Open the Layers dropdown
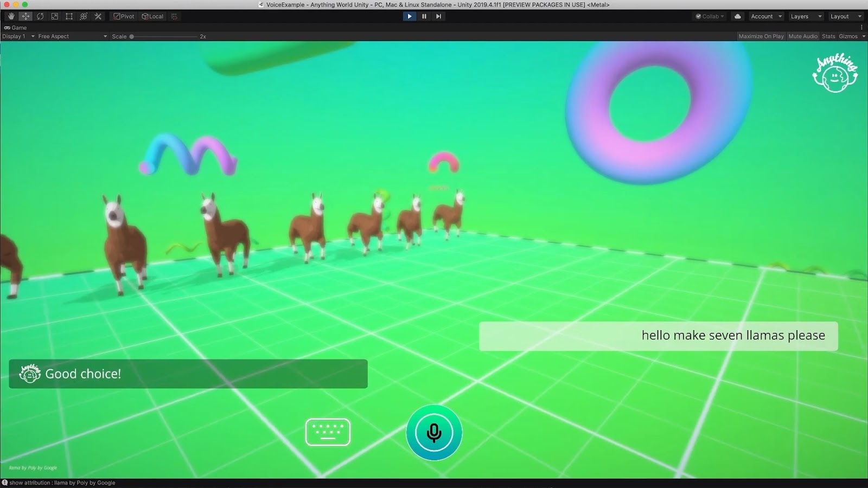The width and height of the screenshot is (868, 488). 806,16
